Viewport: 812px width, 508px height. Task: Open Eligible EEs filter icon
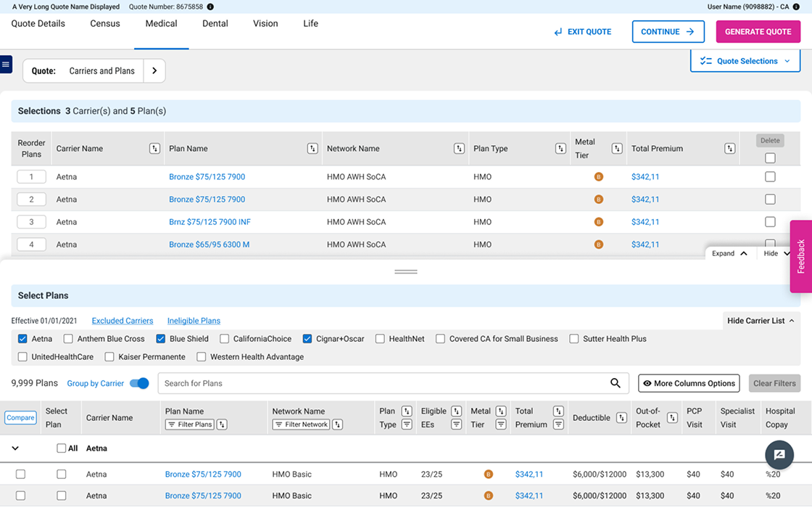(456, 425)
